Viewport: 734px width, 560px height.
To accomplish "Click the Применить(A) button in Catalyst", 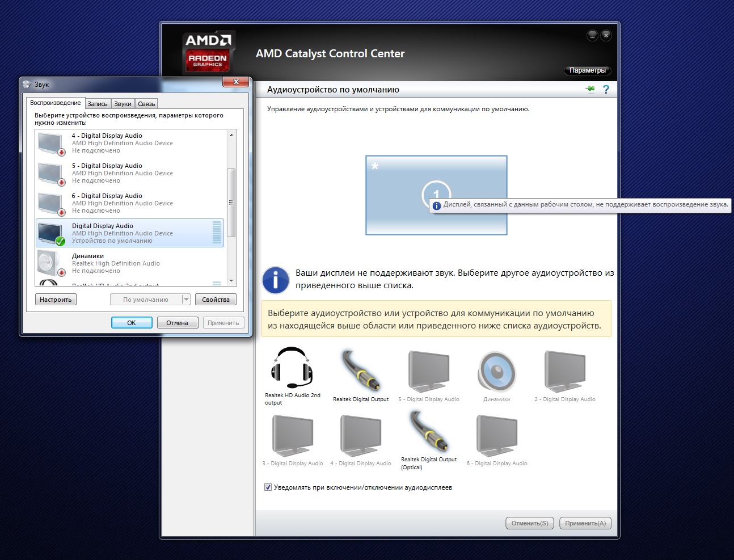I will 585,523.
